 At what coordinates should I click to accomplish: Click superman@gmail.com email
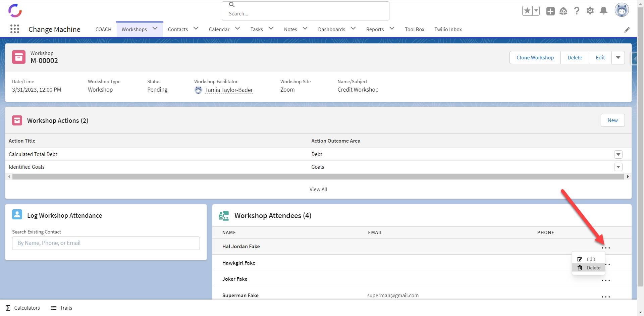point(393,296)
